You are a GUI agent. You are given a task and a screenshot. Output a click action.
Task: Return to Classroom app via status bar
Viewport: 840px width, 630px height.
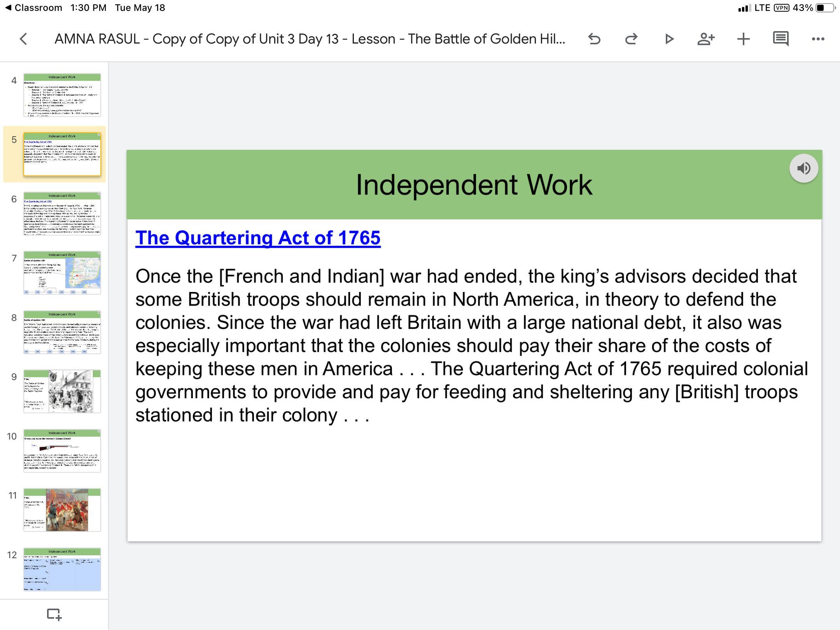point(33,8)
